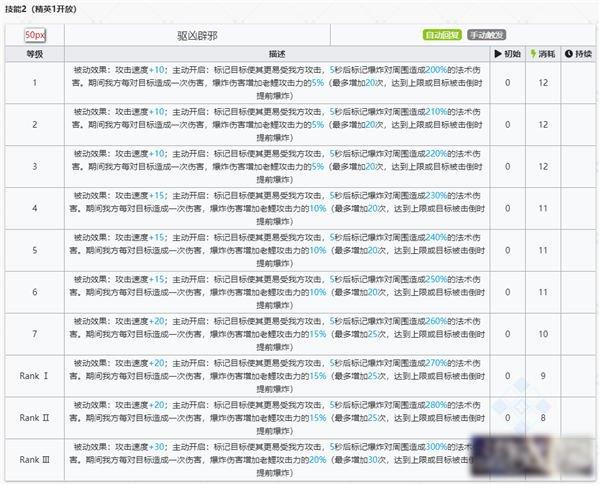Click the skill name 驱凶辟邪
This screenshot has width=600, height=485.
coord(197,36)
